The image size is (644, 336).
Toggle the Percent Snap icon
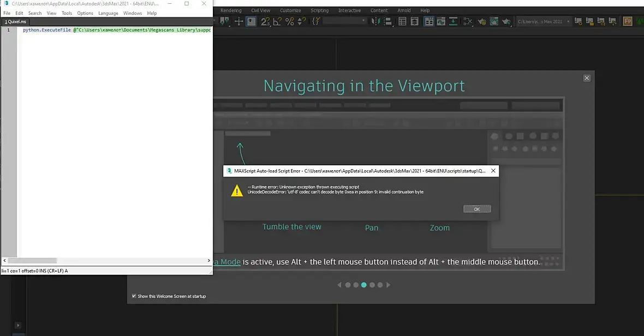(x=290, y=21)
